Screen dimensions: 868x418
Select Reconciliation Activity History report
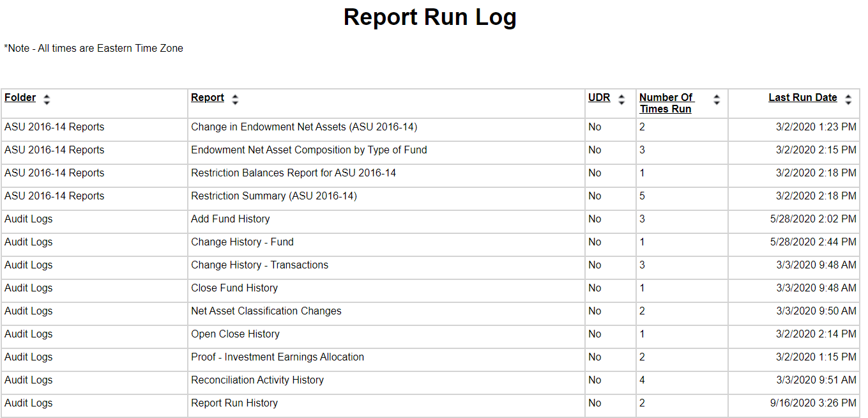click(x=257, y=380)
